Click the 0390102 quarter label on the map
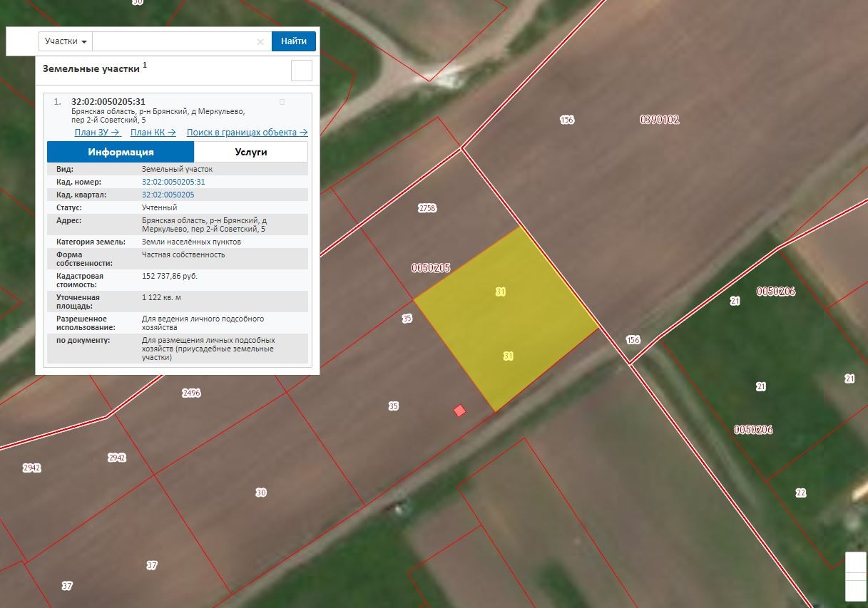Image resolution: width=868 pixels, height=608 pixels. (x=659, y=120)
